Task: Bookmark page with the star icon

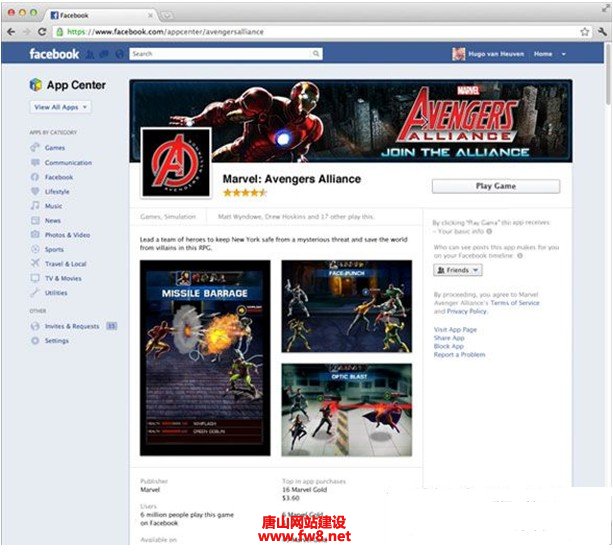Action: 585,32
